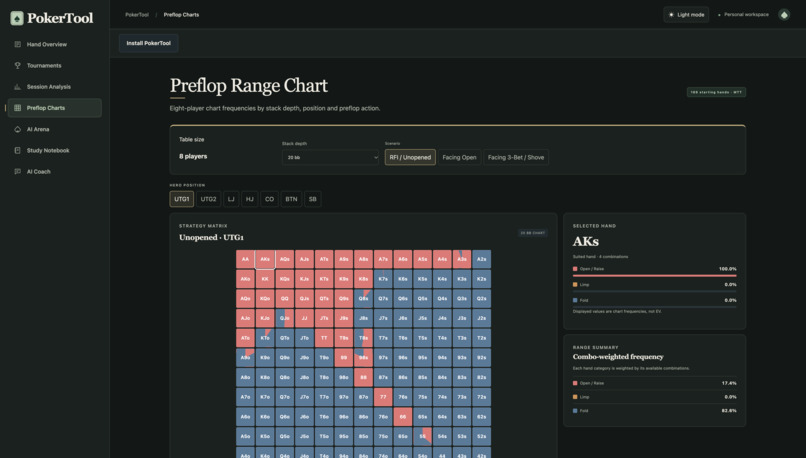This screenshot has width=806, height=458.
Task: Open Hand Overview page
Action: click(x=54, y=44)
